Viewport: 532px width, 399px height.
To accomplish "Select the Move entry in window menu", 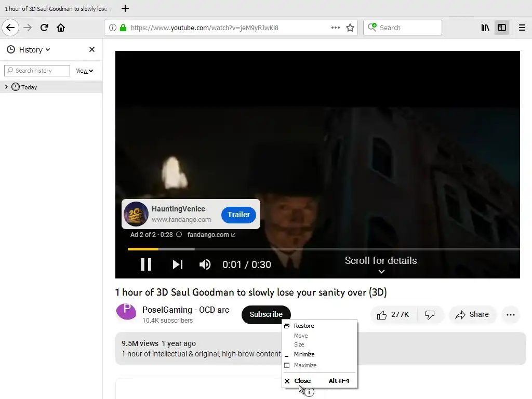I will pos(320,336).
